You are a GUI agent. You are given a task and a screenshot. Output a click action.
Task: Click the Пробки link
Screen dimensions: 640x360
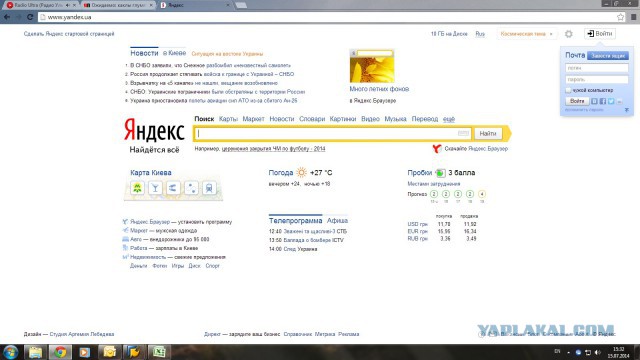click(420, 173)
